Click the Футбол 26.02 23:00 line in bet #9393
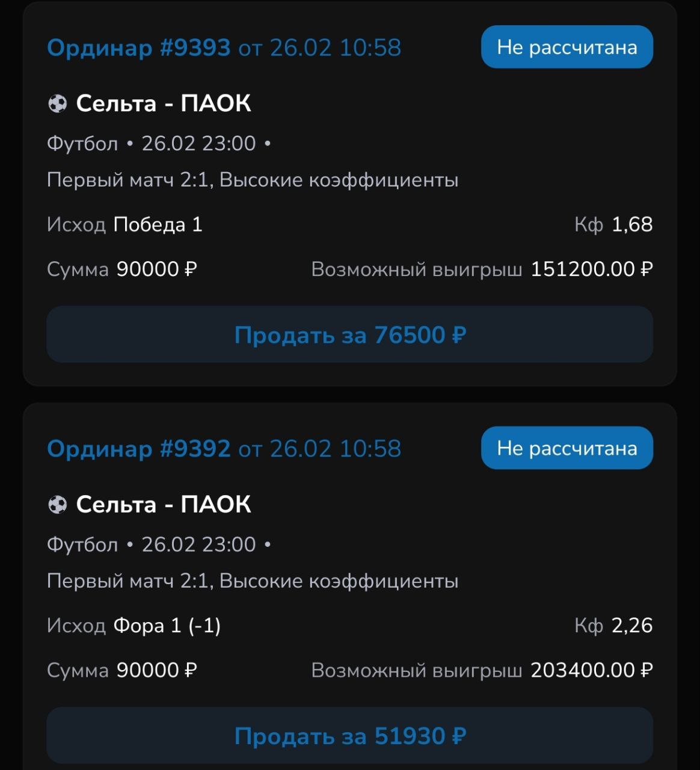This screenshot has height=770, width=700. (x=159, y=144)
